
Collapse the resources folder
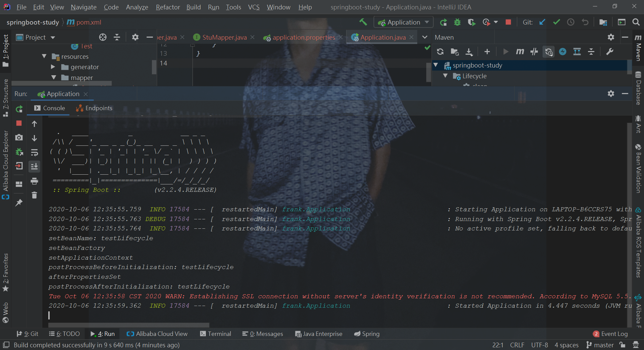pos(44,56)
